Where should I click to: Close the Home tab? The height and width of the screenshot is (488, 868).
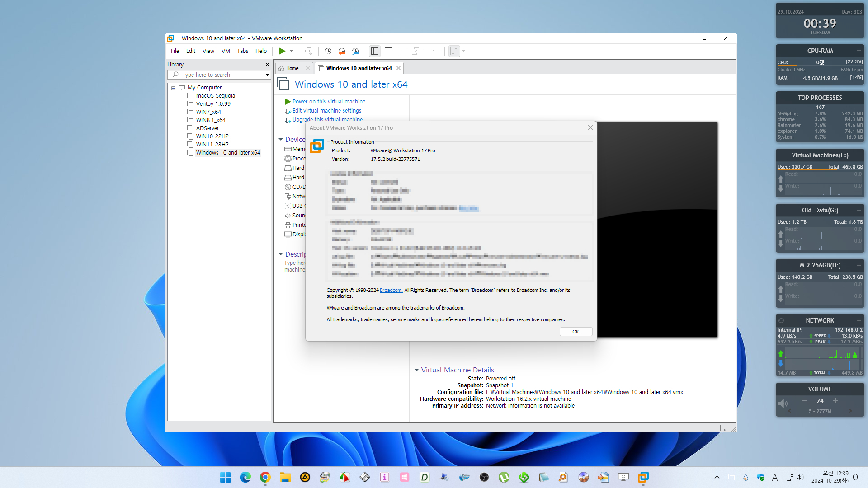(308, 68)
